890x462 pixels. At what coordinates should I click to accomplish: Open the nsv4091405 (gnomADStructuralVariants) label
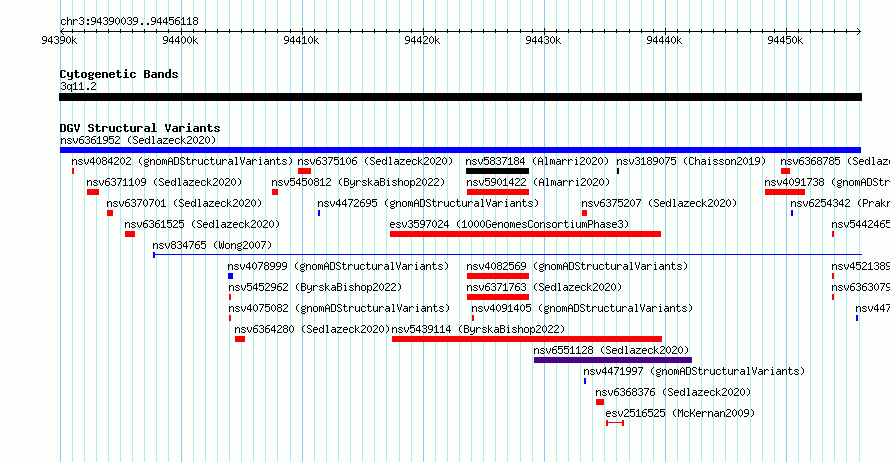[582, 308]
